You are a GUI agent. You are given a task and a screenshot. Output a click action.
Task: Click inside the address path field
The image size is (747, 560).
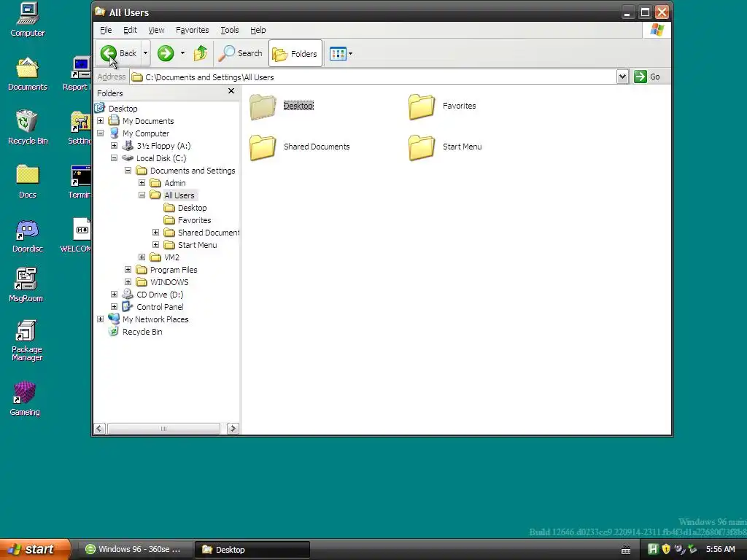pos(373,77)
